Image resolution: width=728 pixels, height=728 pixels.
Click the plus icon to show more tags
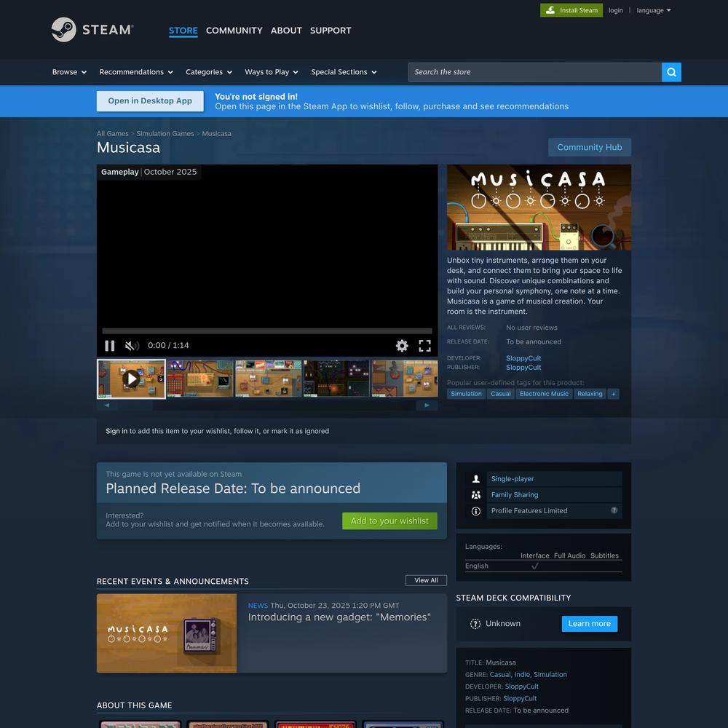tap(614, 394)
